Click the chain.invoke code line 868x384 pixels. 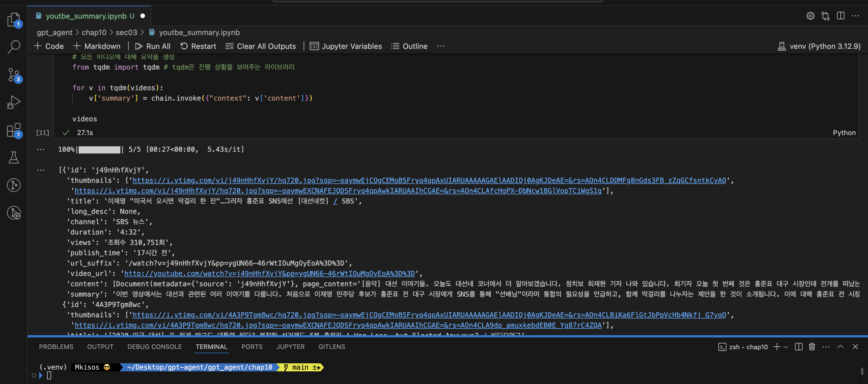click(201, 98)
